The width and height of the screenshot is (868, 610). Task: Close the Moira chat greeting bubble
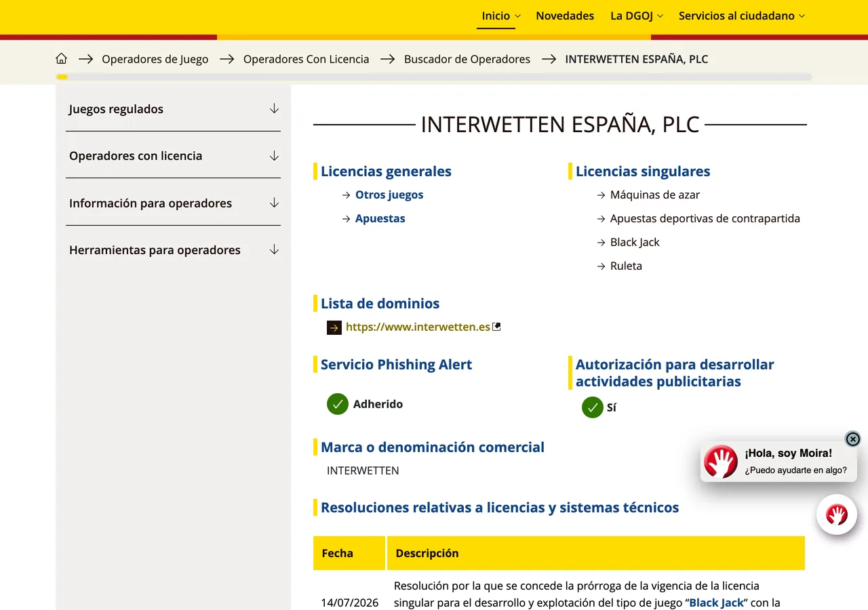coord(853,439)
